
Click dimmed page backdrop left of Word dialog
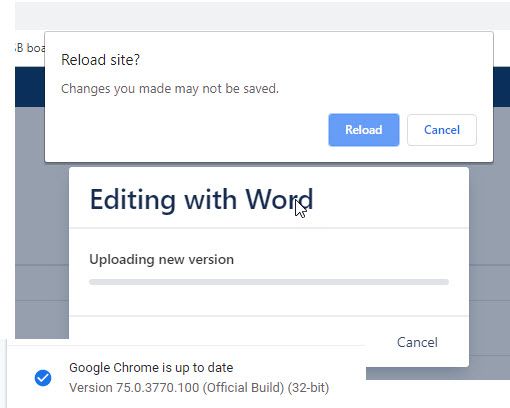(42, 217)
